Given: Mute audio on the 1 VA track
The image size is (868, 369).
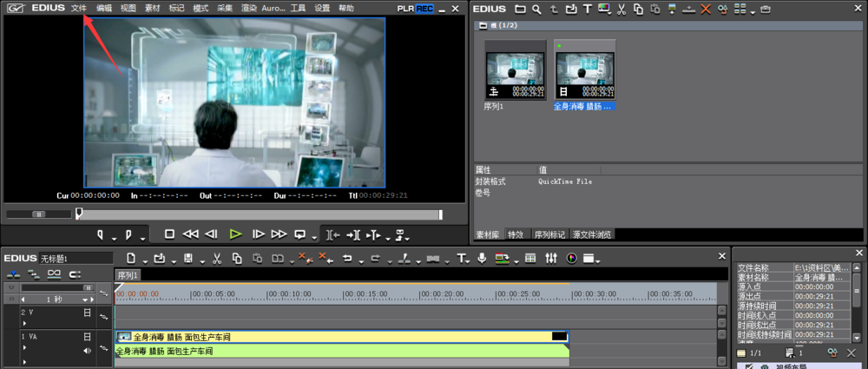Looking at the screenshot, I should coord(87,351).
